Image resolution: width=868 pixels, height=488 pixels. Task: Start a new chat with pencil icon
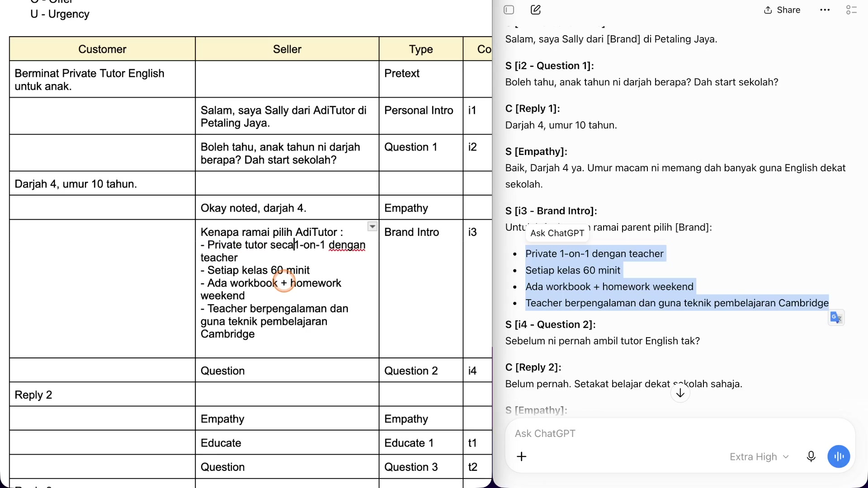point(536,10)
